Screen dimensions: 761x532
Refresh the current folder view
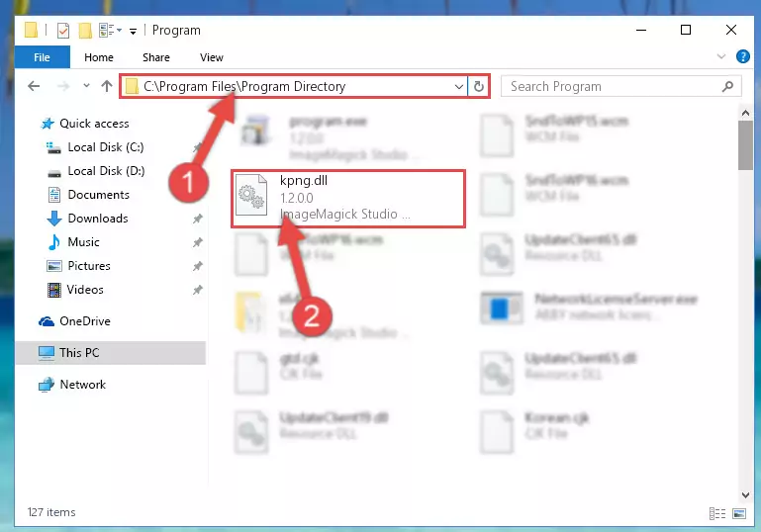tap(479, 87)
